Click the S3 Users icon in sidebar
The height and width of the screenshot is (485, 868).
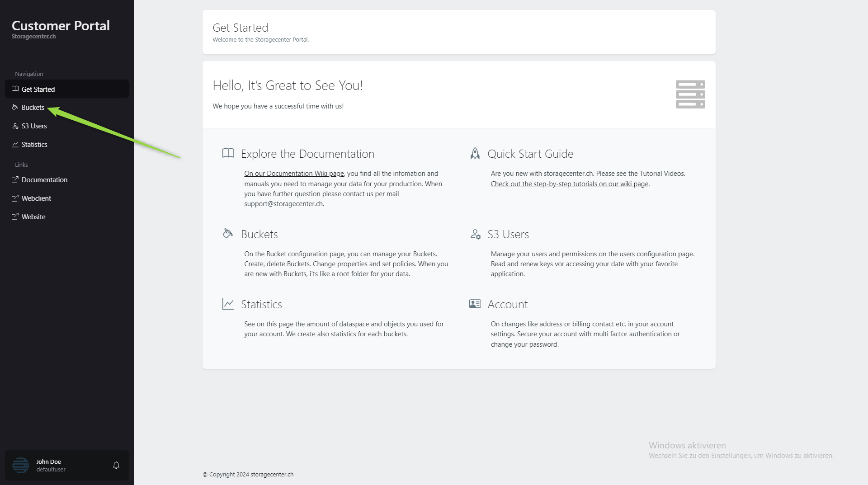15,126
